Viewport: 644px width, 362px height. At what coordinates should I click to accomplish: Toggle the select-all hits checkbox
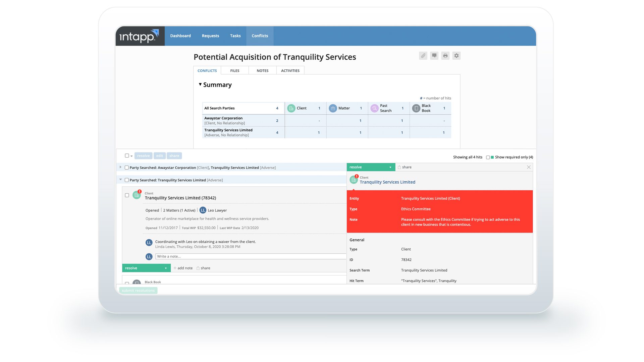pos(127,156)
